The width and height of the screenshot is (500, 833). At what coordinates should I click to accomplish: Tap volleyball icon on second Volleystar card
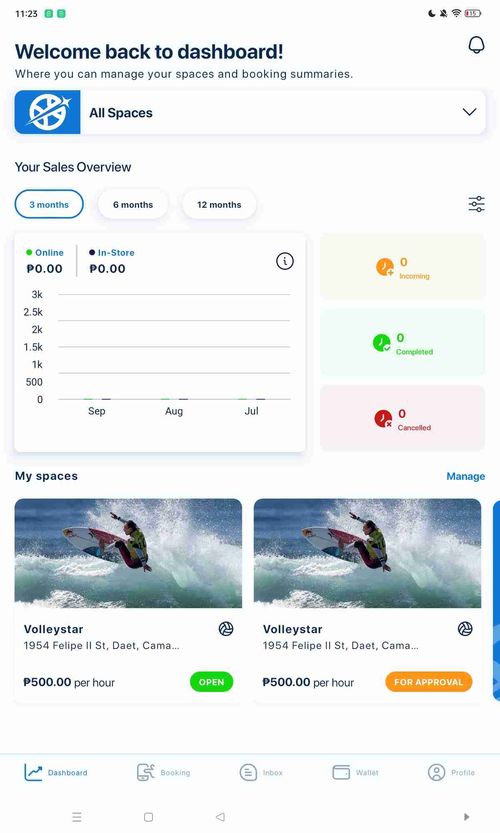click(465, 629)
